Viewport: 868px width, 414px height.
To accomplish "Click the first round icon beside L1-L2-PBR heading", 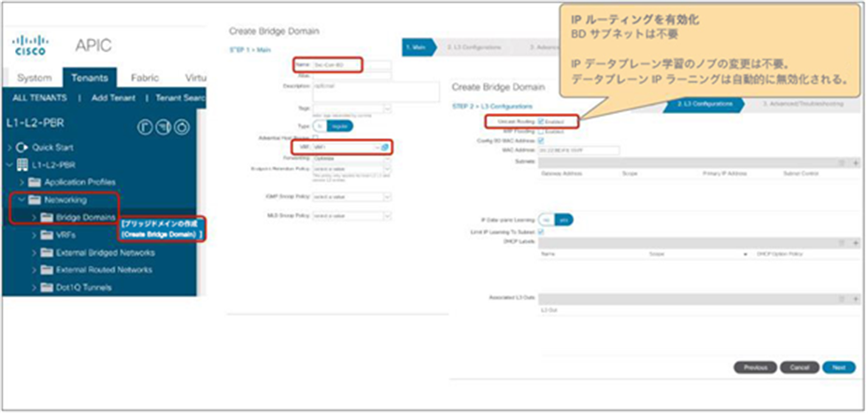I will click(145, 127).
